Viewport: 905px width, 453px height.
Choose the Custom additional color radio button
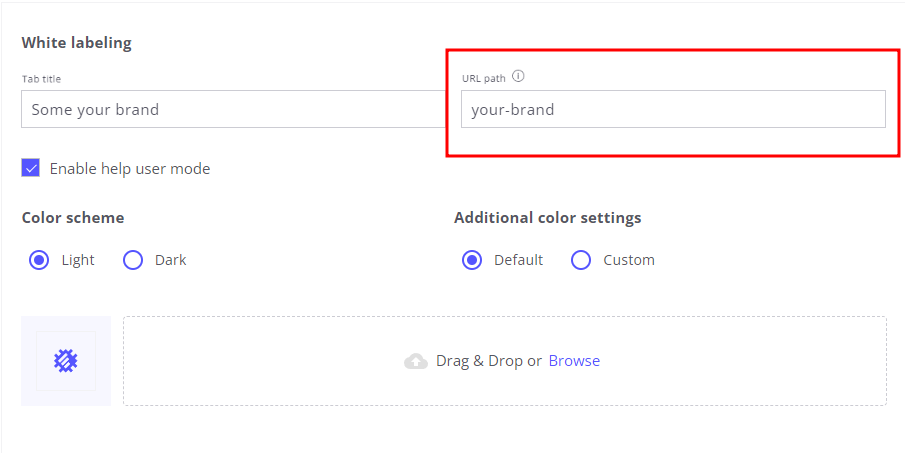tap(581, 260)
